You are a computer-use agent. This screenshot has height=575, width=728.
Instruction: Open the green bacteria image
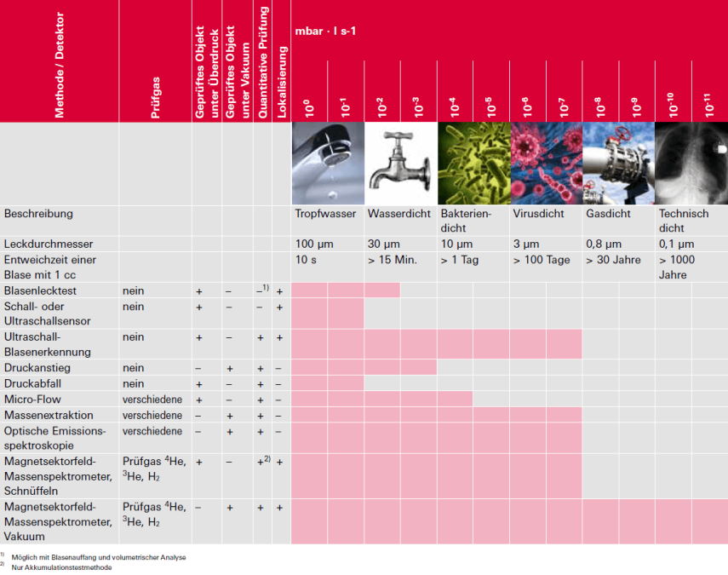474,163
